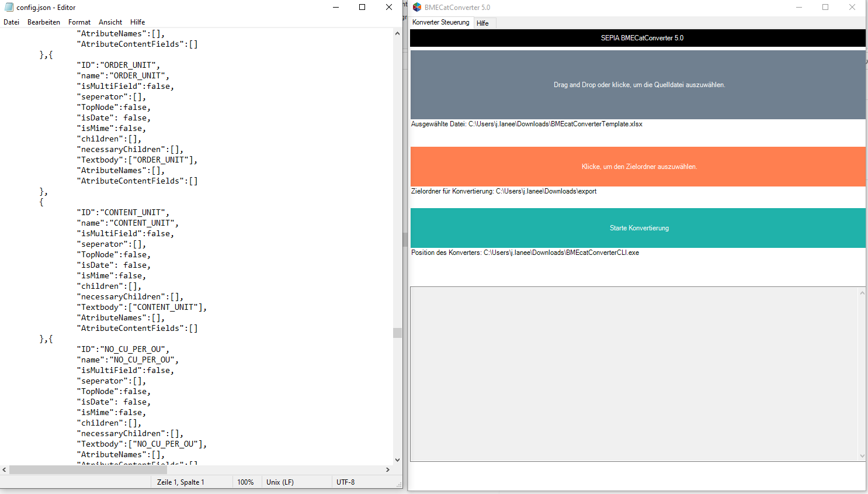Open the Bearbeiten menu in the Editor
Screen dimensions: 868x494
tap(44, 22)
